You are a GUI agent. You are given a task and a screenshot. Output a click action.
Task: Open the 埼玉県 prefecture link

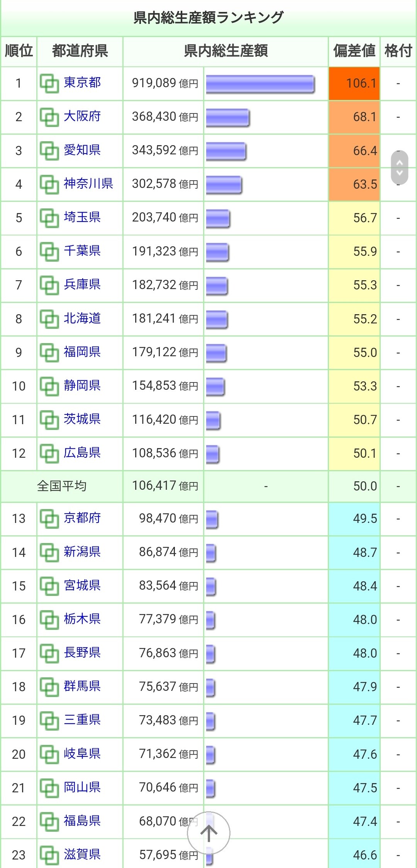coord(82,217)
